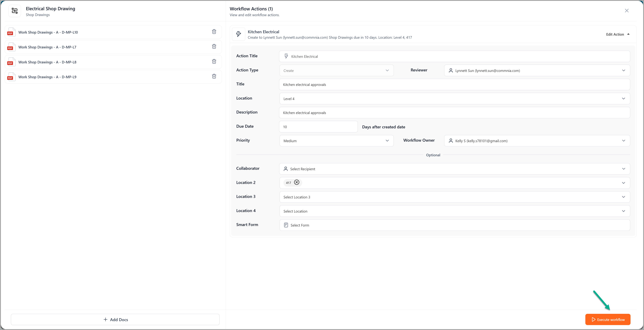Click the lightning bolt Kitchen Electrical icon
This screenshot has width=644, height=330.
point(238,34)
